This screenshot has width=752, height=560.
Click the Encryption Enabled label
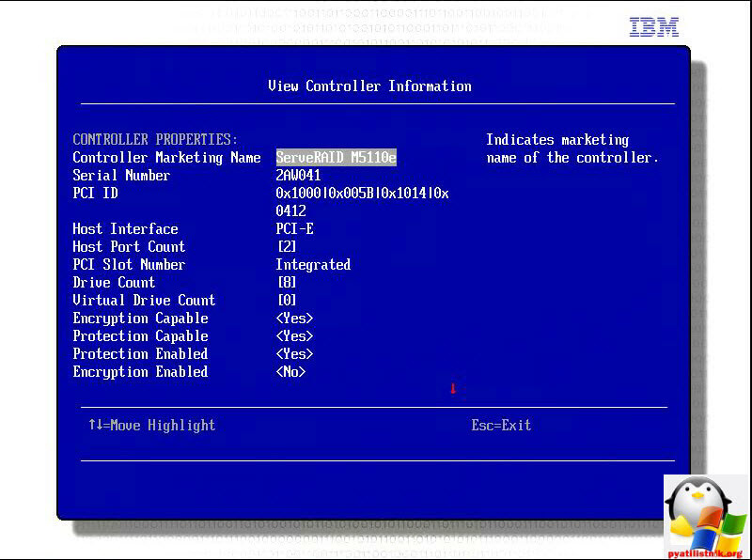[140, 372]
